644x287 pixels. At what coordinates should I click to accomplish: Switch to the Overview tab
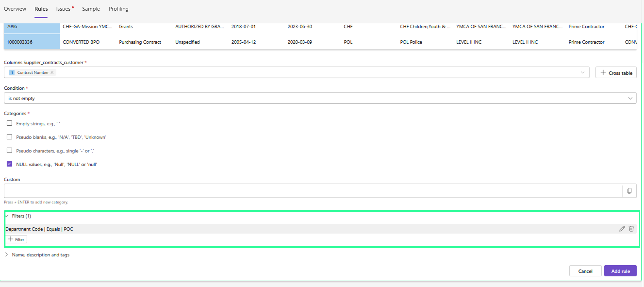point(15,9)
